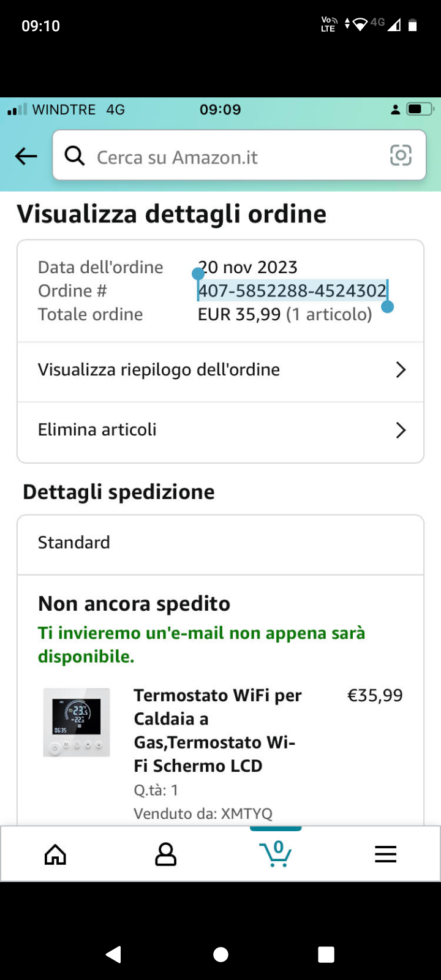Viewport: 441px width, 980px height.
Task: Tap the Android recent apps square
Action: (326, 954)
